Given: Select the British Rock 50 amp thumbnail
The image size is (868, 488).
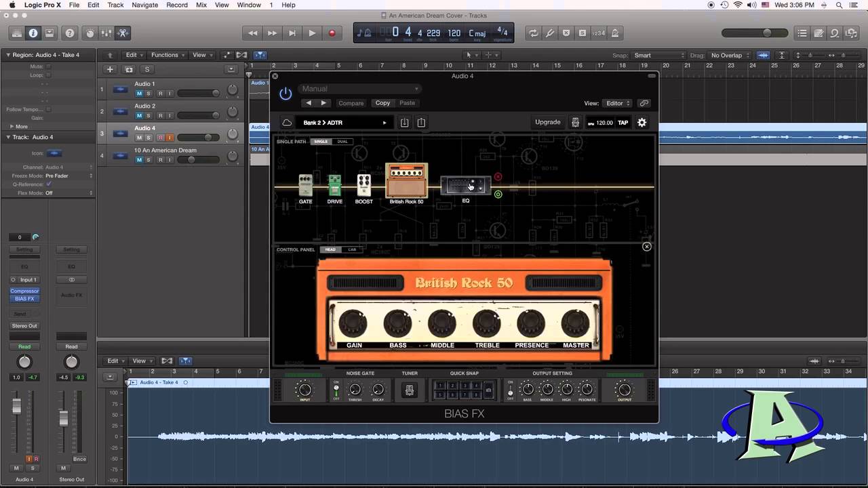Looking at the screenshot, I should [407, 181].
